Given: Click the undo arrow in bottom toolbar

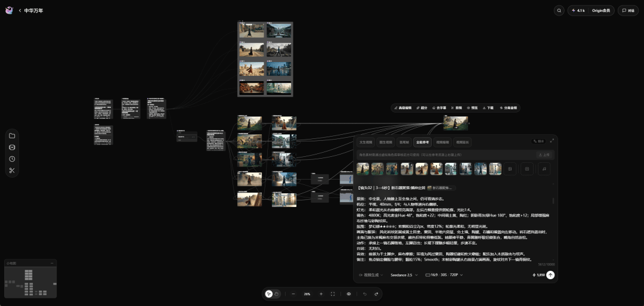Looking at the screenshot, I should pyautogui.click(x=365, y=294).
